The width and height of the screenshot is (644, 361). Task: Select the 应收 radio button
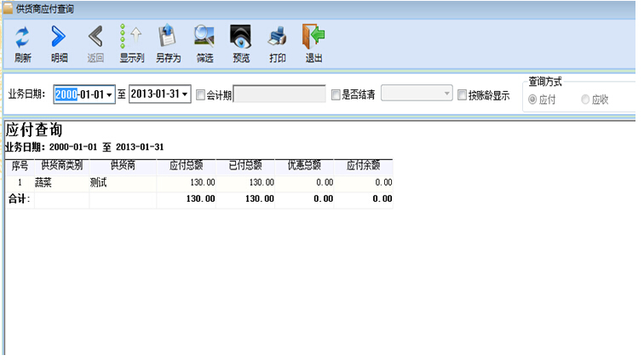585,100
